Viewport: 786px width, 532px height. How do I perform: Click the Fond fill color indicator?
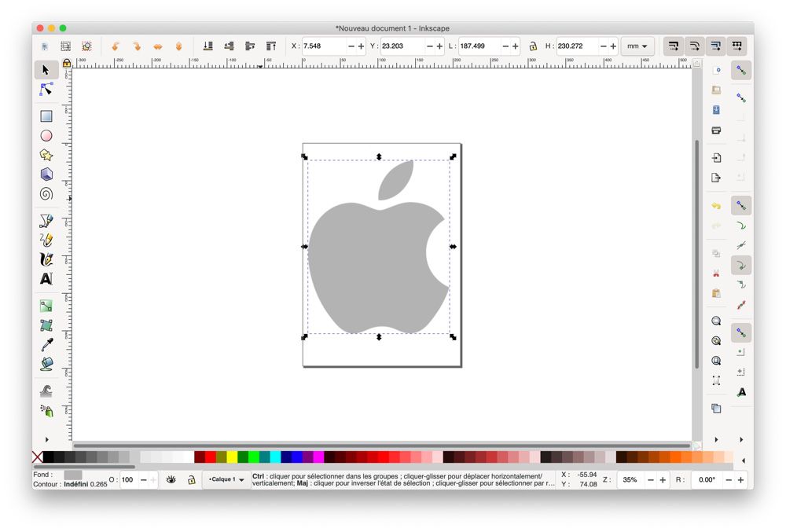click(x=72, y=475)
